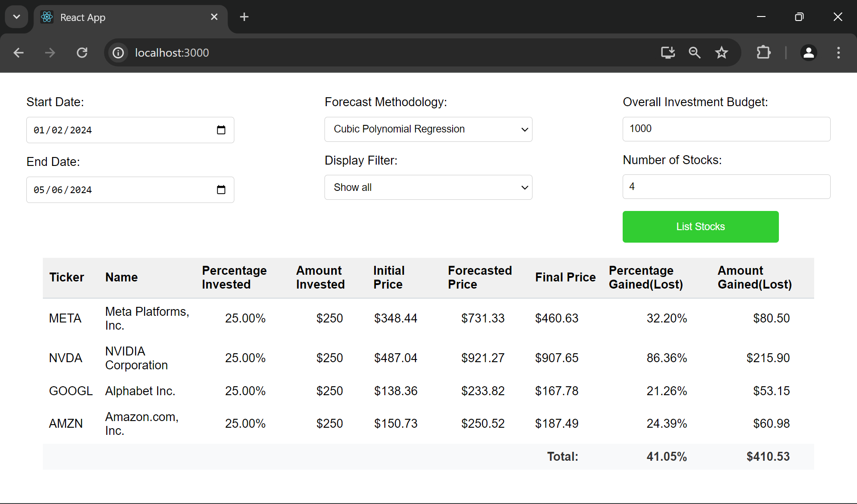Open the Start Date calendar picker icon
857x504 pixels.
[x=221, y=130]
